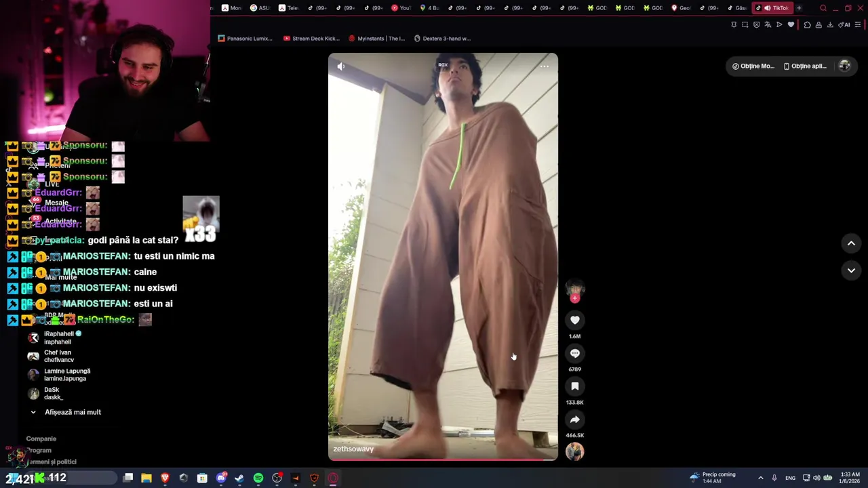
Task: Open the browser AI assistant icon
Action: (x=844, y=25)
